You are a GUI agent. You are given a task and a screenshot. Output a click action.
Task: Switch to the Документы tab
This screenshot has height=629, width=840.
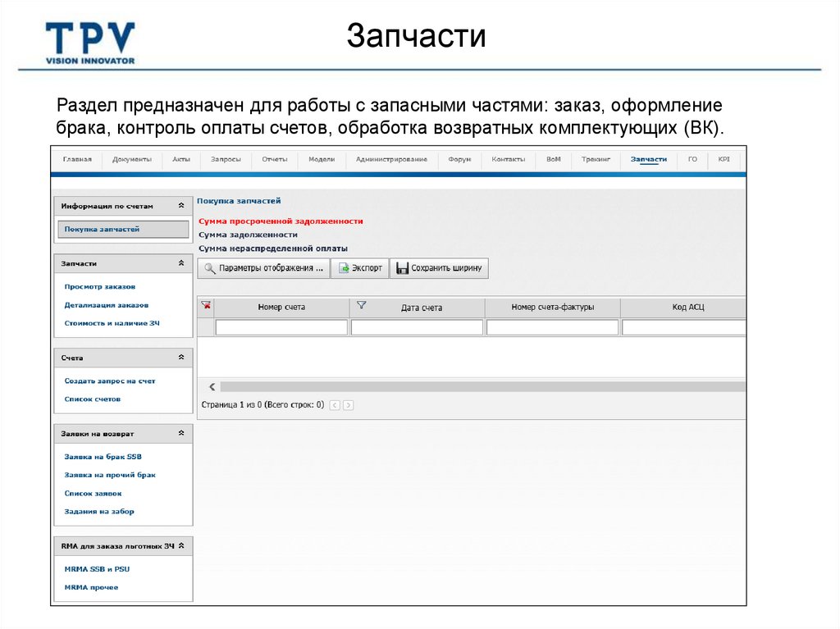131,160
